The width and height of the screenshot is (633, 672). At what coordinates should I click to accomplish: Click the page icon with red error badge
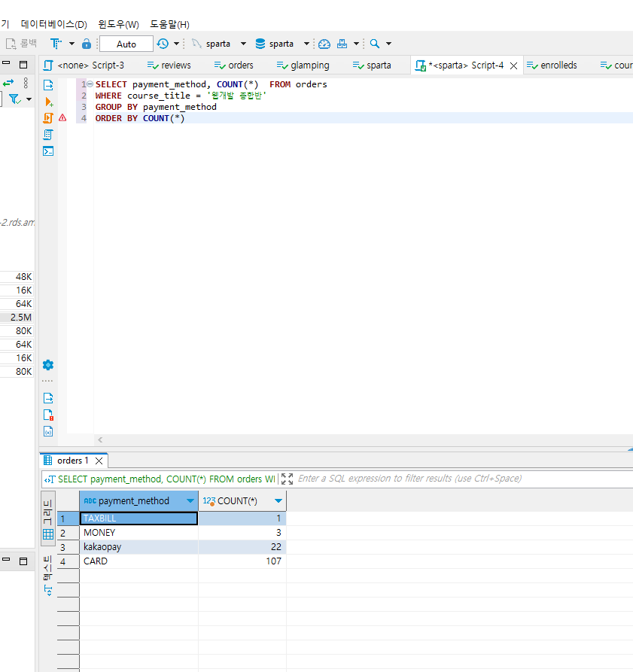[48, 415]
